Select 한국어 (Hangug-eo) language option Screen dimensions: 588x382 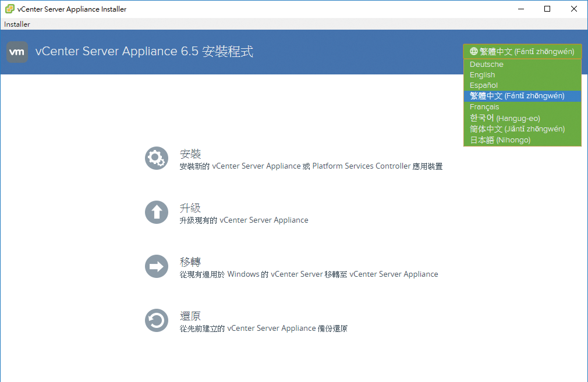click(x=522, y=118)
